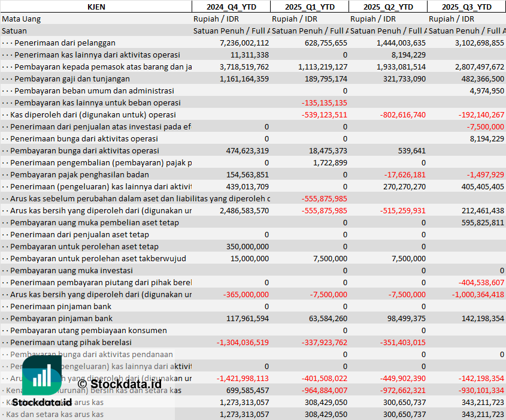
Task: Click Penerimaan dari penjualan aset tetap label
Action: point(80,235)
